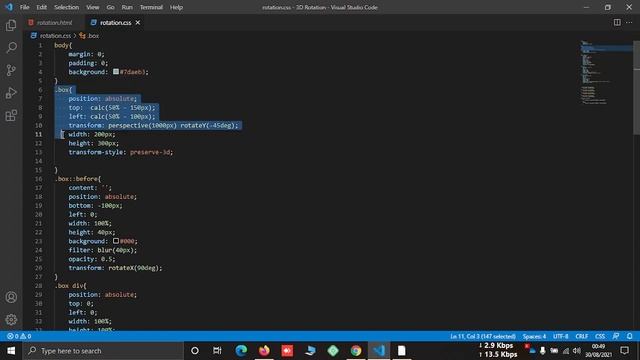The width and height of the screenshot is (640, 360).
Task: Click the #7daeb3 background color swatch
Action: [116, 71]
